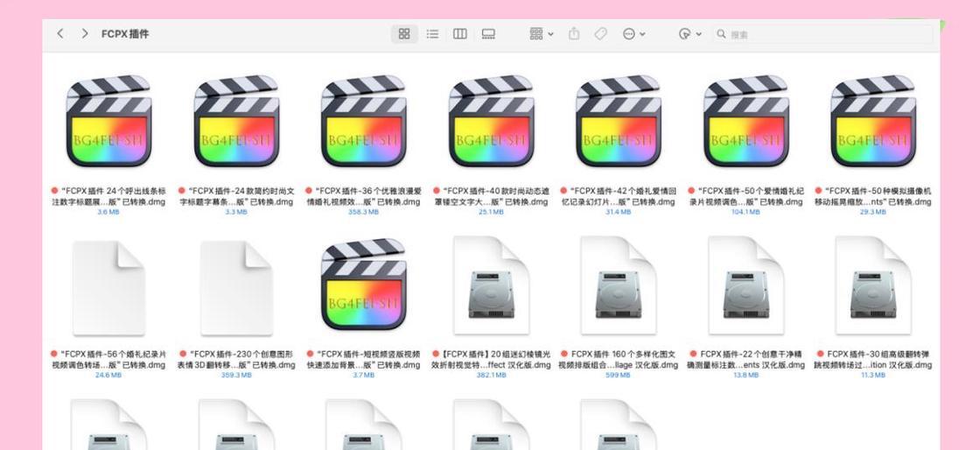The height and width of the screenshot is (450, 980).
Task: Click the 382.1 MB size label
Action: [x=491, y=375]
